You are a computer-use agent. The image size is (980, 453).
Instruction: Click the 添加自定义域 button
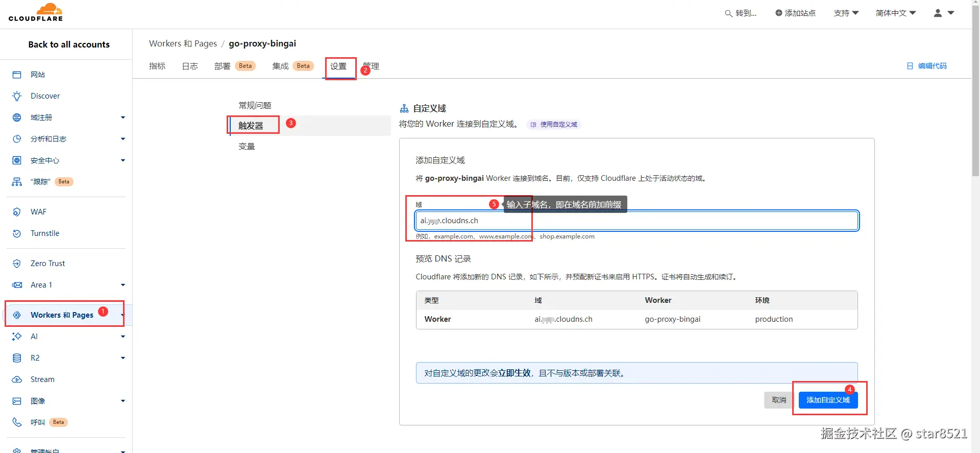pyautogui.click(x=828, y=400)
